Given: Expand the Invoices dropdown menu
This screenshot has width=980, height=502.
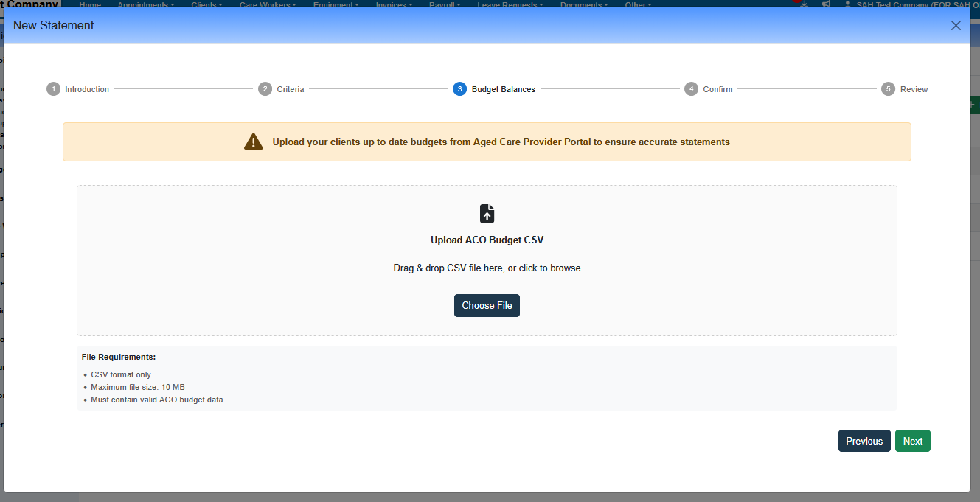Looking at the screenshot, I should 394,4.
